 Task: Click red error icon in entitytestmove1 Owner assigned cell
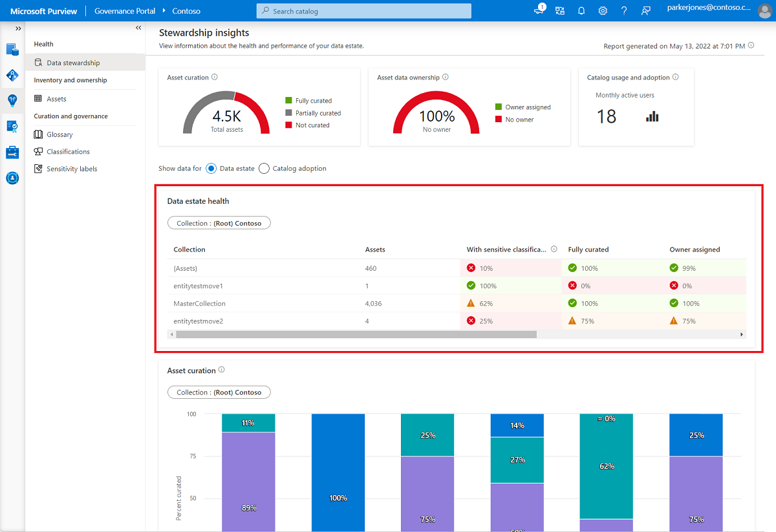coord(674,285)
